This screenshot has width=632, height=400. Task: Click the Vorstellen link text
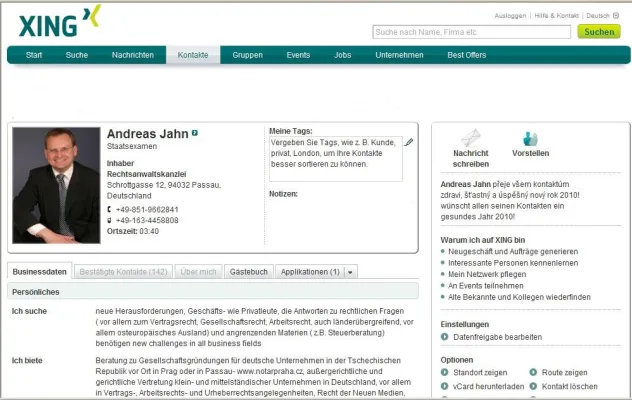(x=530, y=153)
